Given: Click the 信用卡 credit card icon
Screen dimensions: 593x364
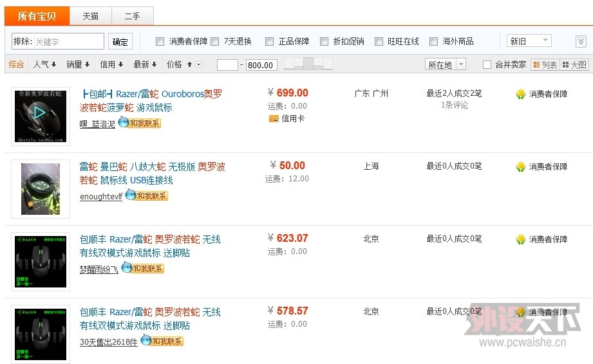Looking at the screenshot, I should pyautogui.click(x=274, y=119).
